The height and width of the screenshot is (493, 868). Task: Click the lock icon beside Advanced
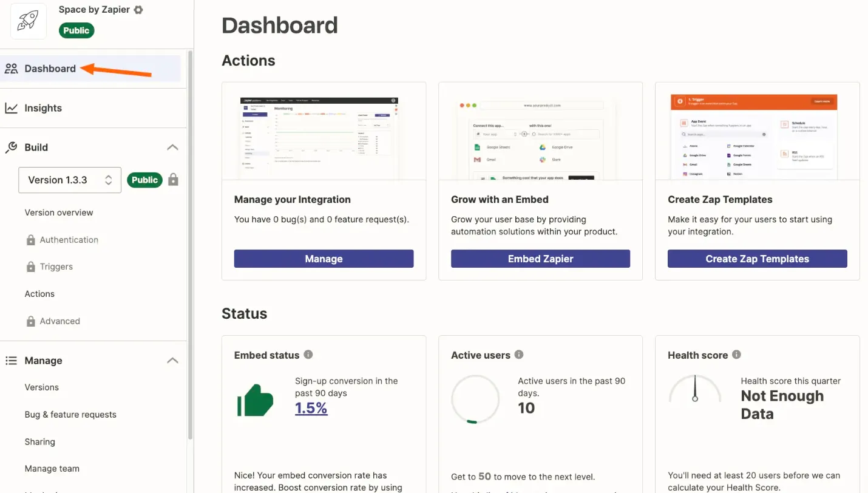pos(31,321)
